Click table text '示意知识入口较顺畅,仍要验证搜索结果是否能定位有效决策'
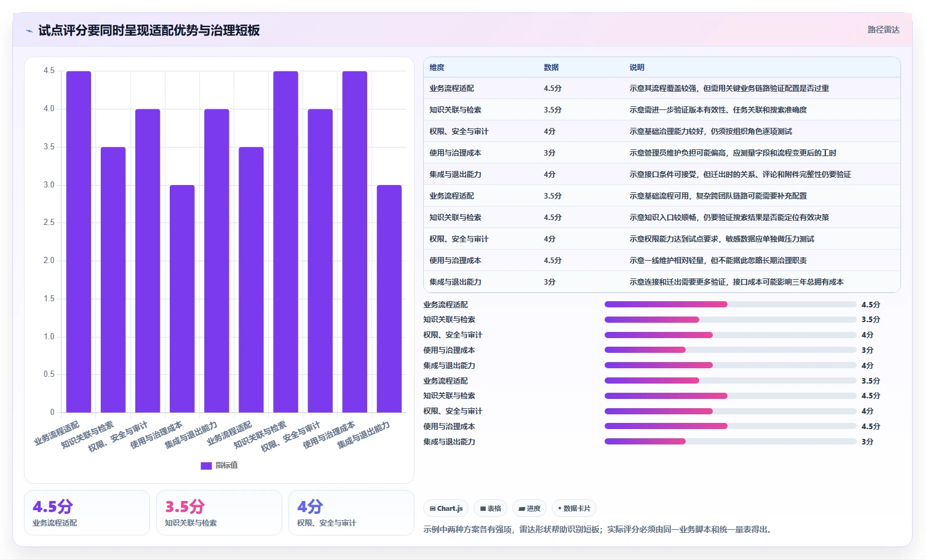 tap(729, 218)
